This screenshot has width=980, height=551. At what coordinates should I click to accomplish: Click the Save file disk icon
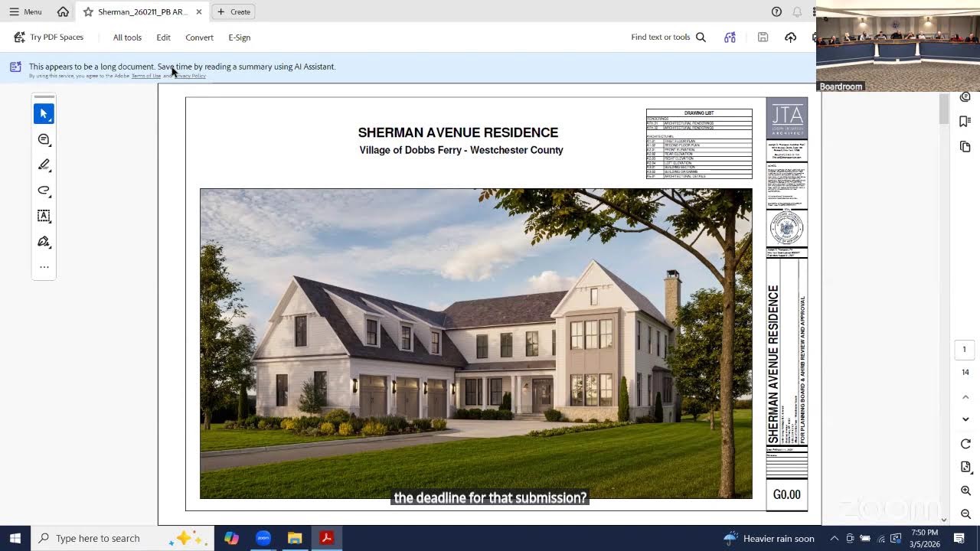coord(763,37)
